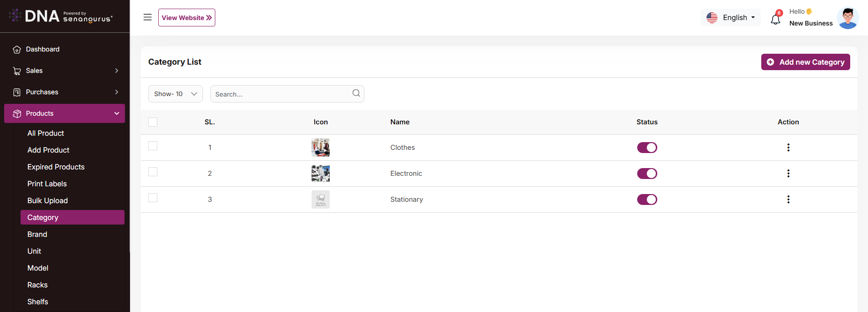
Task: Tick the select-all header checkbox
Action: coord(153,122)
